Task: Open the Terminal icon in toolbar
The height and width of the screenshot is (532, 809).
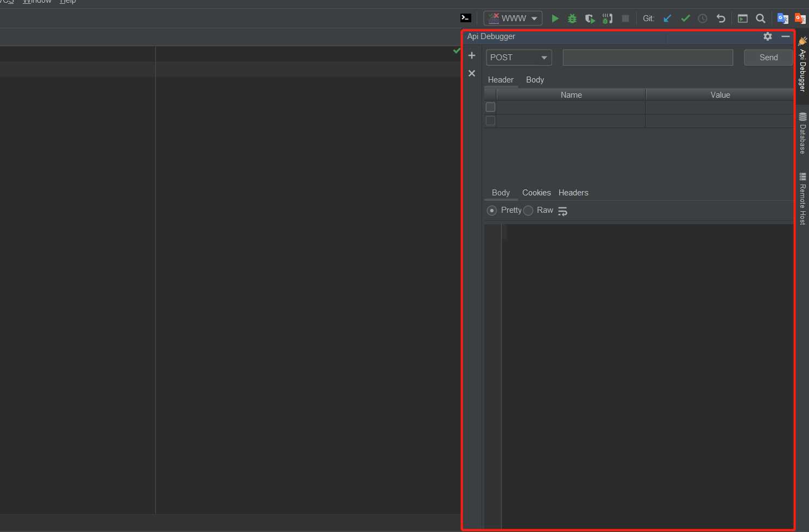Action: [465, 18]
